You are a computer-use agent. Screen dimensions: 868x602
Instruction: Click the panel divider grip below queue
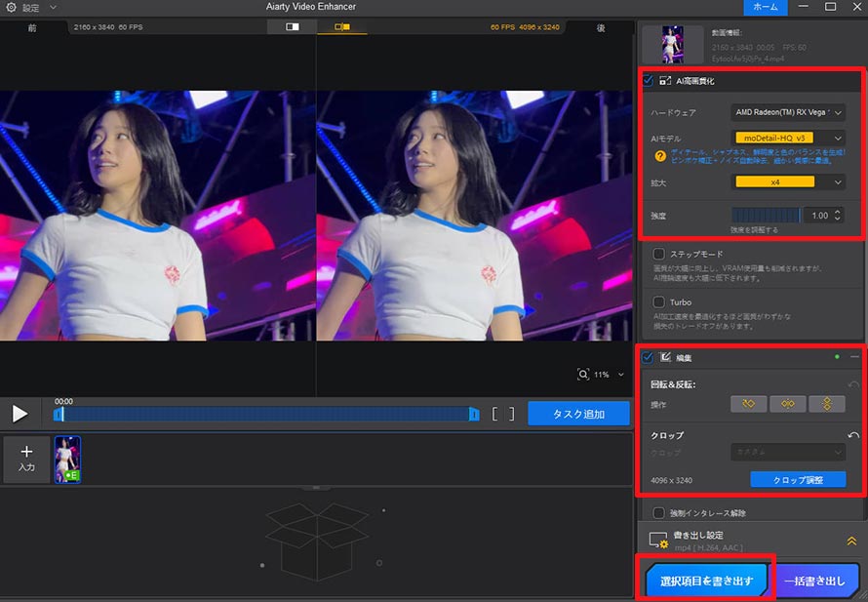point(316,488)
